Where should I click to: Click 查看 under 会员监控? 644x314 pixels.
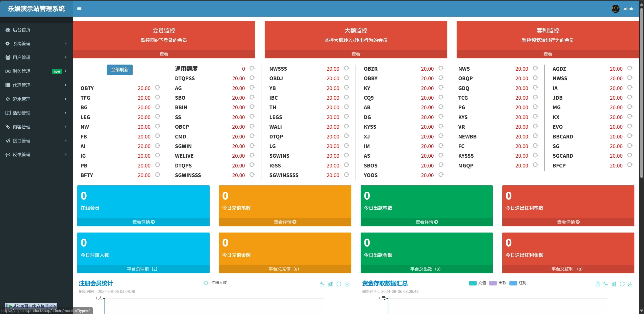coord(164,54)
